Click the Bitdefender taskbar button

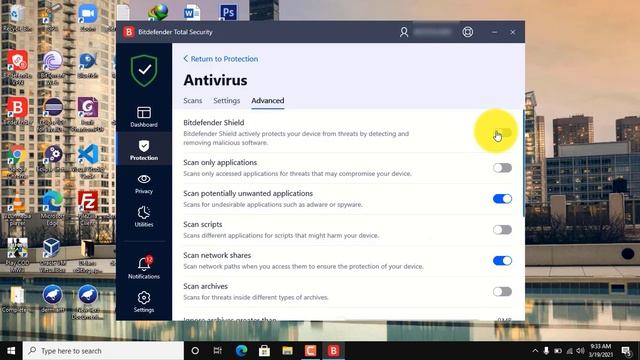(x=333, y=351)
